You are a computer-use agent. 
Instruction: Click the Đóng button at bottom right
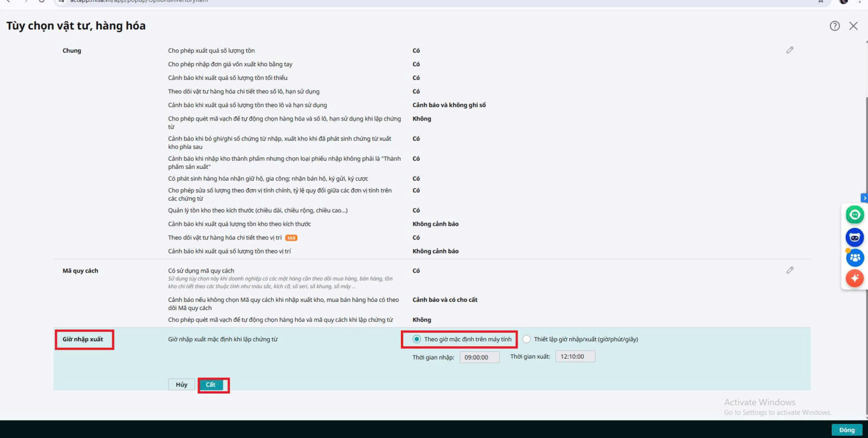(x=847, y=430)
